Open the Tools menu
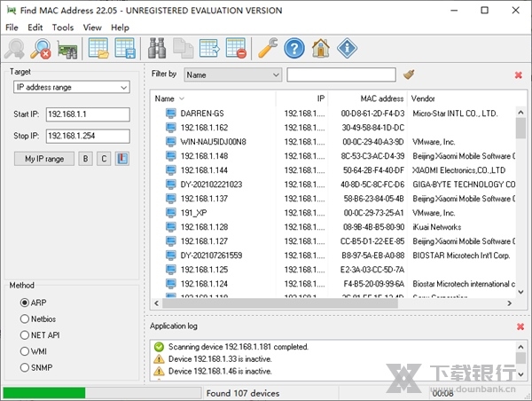The width and height of the screenshot is (532, 401). pos(63,28)
